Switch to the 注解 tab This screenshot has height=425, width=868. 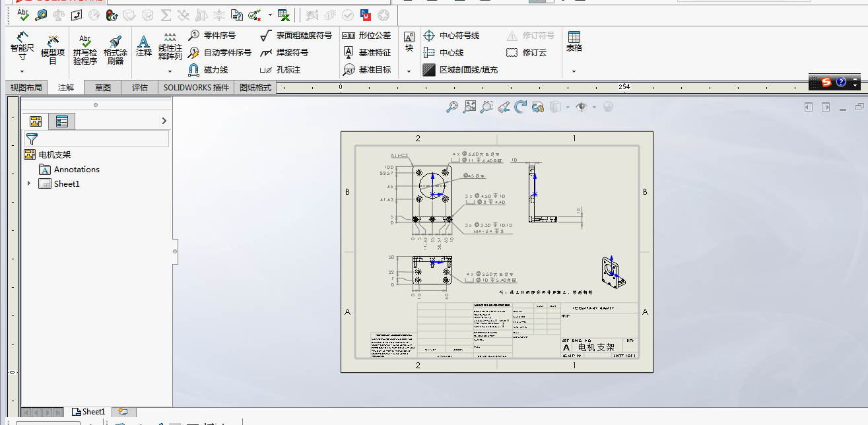click(x=66, y=87)
